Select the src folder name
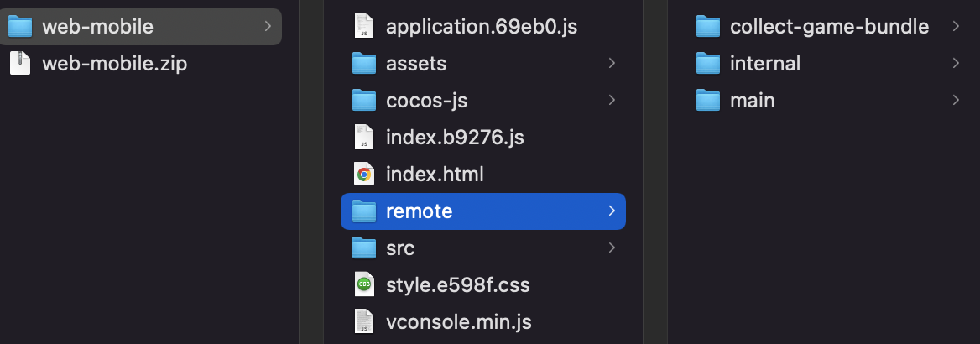Image resolution: width=980 pixels, height=344 pixels. [400, 248]
